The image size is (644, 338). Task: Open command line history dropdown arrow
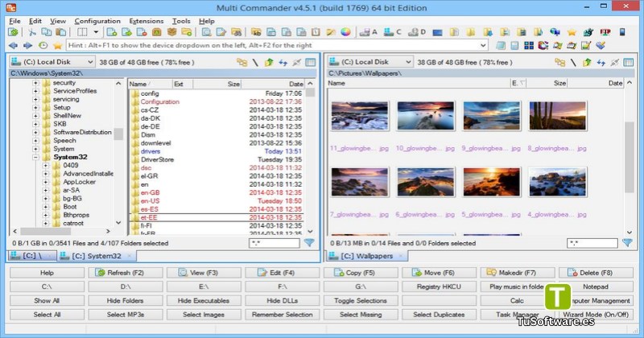coord(483,45)
